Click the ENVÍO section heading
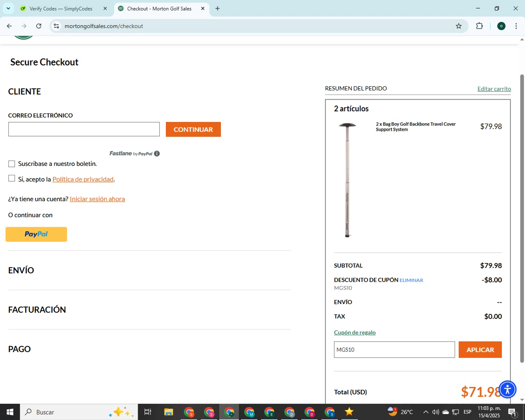Image resolution: width=525 pixels, height=420 pixels. (21, 270)
